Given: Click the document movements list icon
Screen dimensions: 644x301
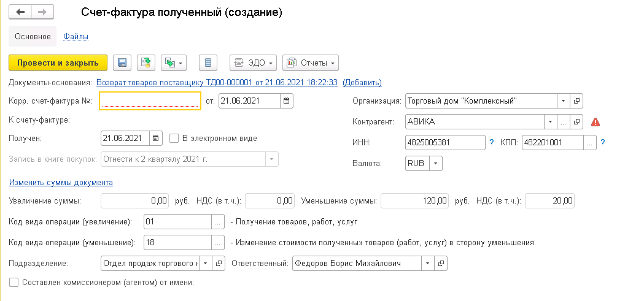Looking at the screenshot, I should click(x=208, y=63).
